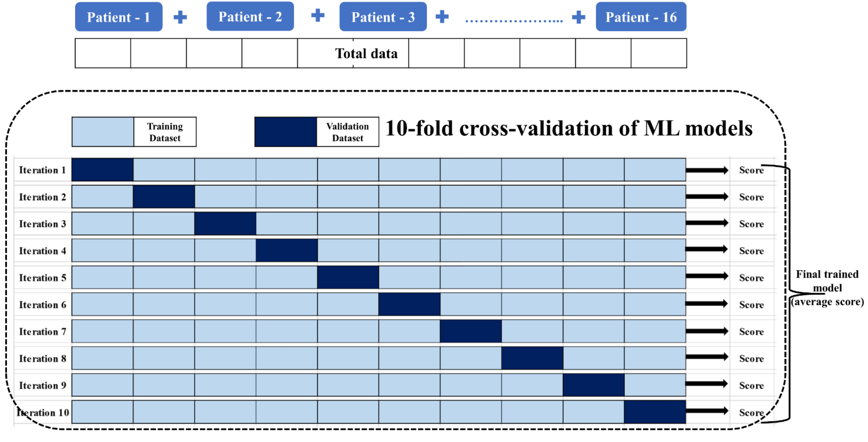Select the dark validation block in Iteration 1
Screen dimensions: 868x442
tap(103, 170)
